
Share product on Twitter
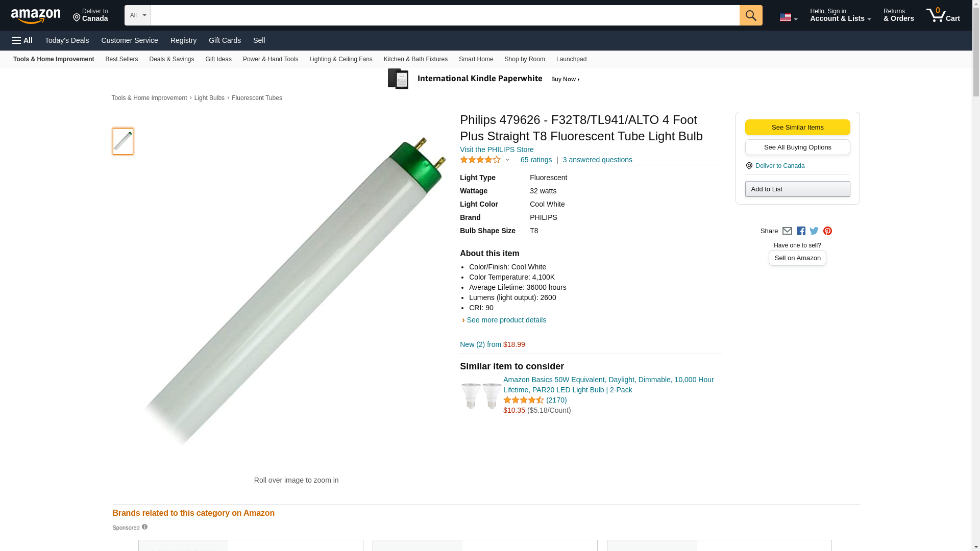coord(814,231)
